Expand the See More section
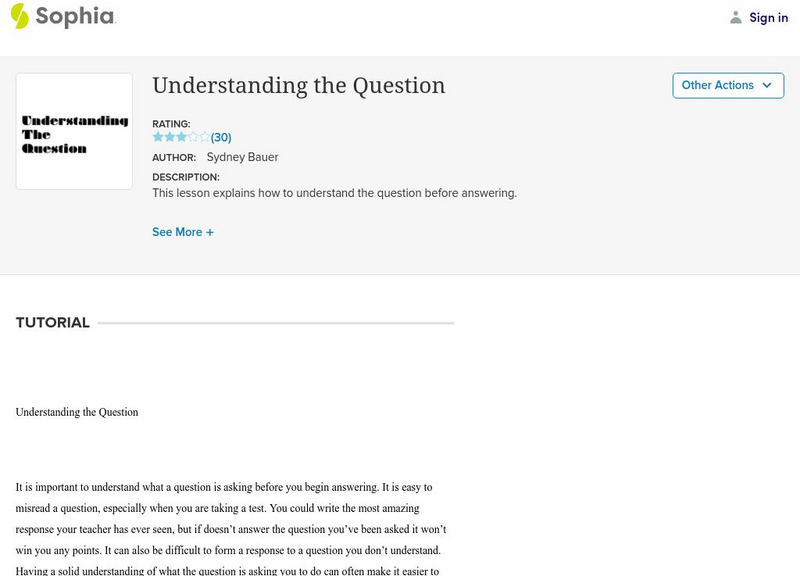 click(177, 232)
